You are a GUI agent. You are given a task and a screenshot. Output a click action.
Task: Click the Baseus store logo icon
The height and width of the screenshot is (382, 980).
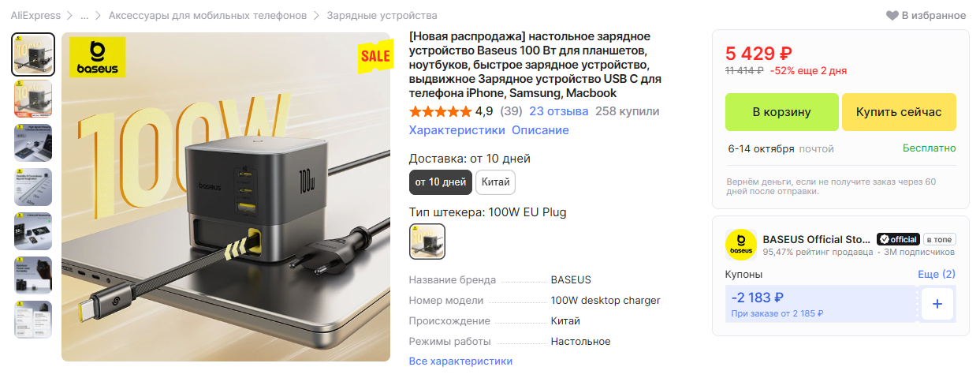point(741,245)
